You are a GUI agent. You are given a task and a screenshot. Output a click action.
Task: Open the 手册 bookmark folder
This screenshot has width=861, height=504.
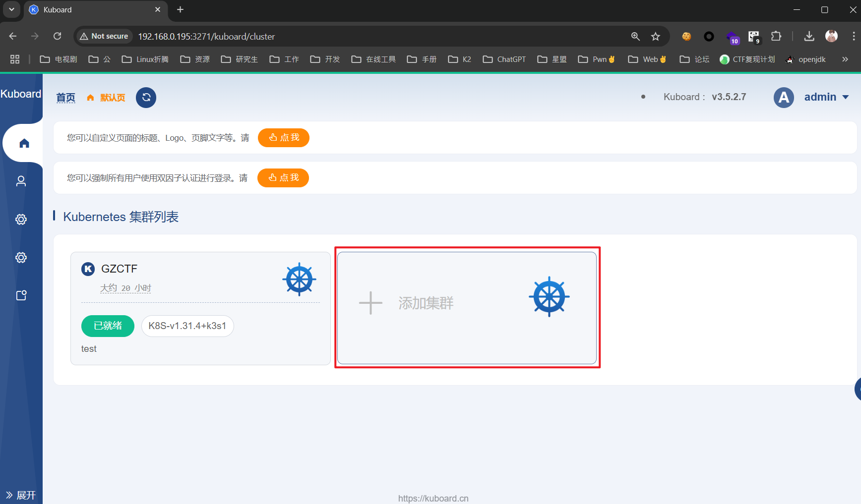[422, 59]
